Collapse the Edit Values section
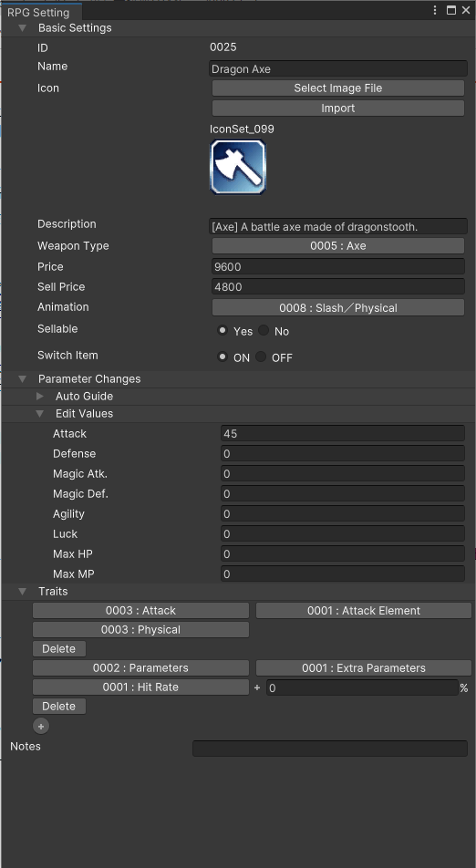Screen dimensions: 476x868 point(40,414)
